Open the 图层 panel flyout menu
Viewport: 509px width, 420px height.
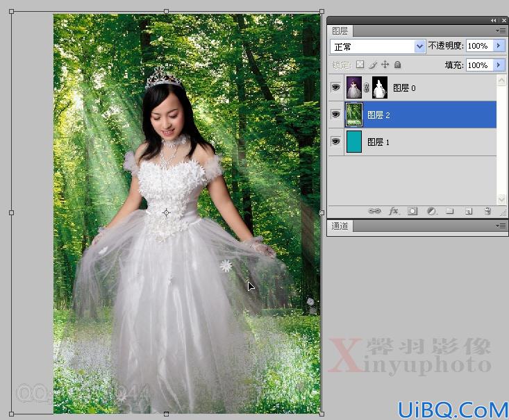(501, 31)
